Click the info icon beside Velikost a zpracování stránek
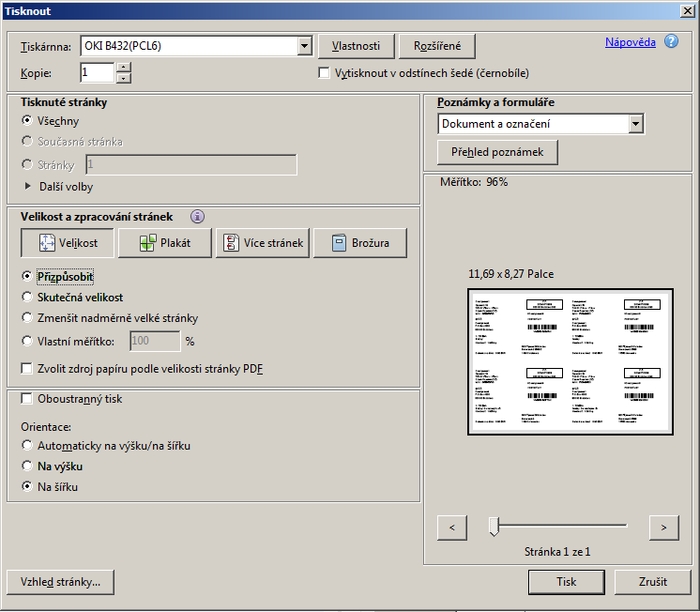Image resolution: width=700 pixels, height=612 pixels. click(x=197, y=217)
